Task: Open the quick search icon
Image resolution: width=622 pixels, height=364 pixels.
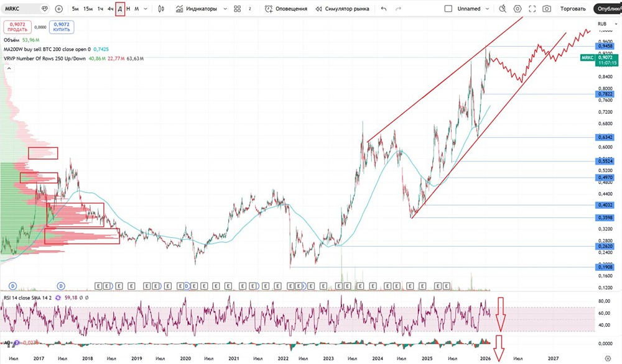Action: click(503, 9)
